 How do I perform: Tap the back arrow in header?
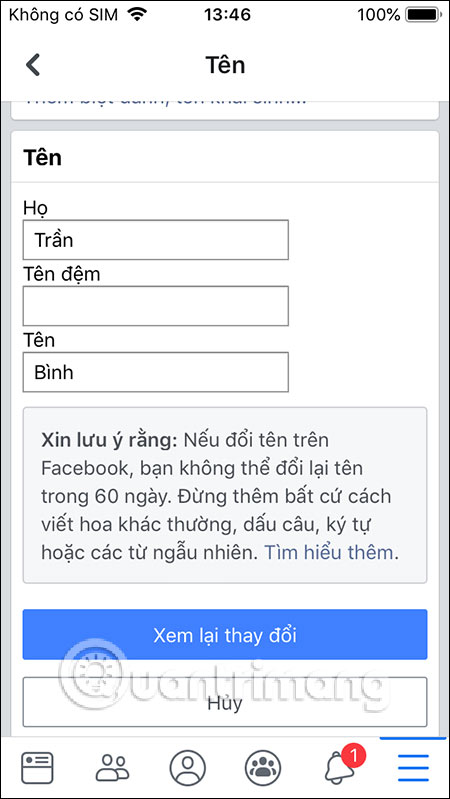click(33, 65)
